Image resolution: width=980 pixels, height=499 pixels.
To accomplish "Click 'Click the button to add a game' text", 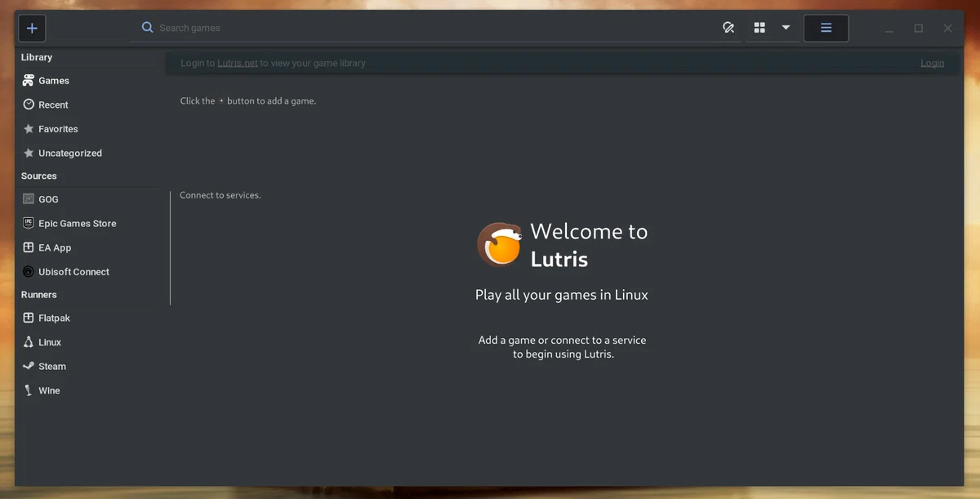I will (248, 101).
